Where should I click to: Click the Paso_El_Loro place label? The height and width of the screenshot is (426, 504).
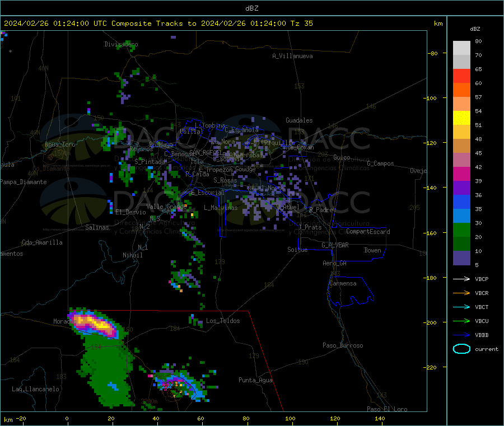coord(388,409)
